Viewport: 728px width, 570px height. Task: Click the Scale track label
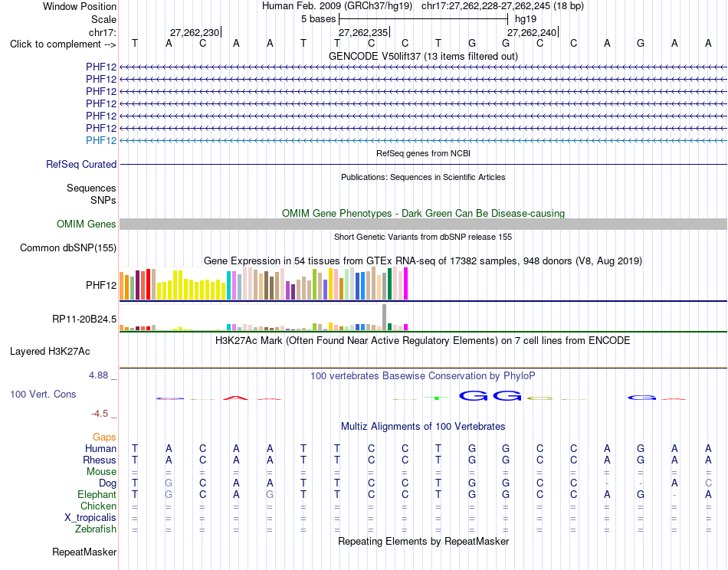[103, 19]
